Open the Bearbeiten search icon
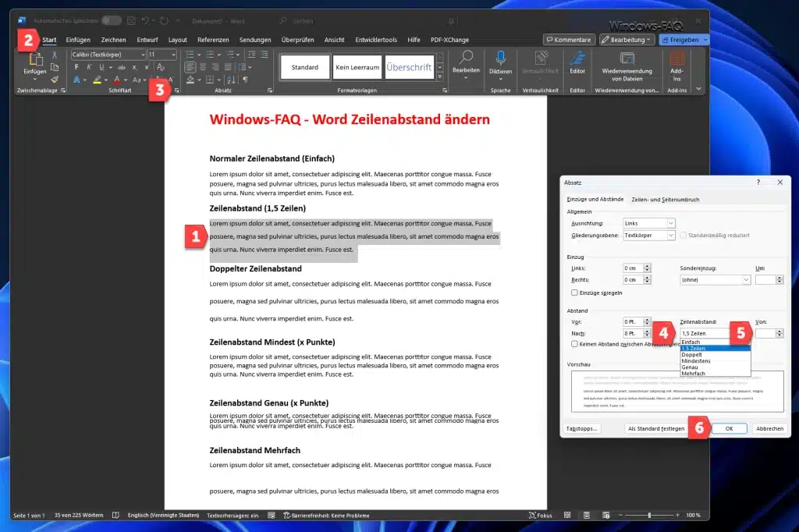The image size is (799, 532). (x=466, y=58)
